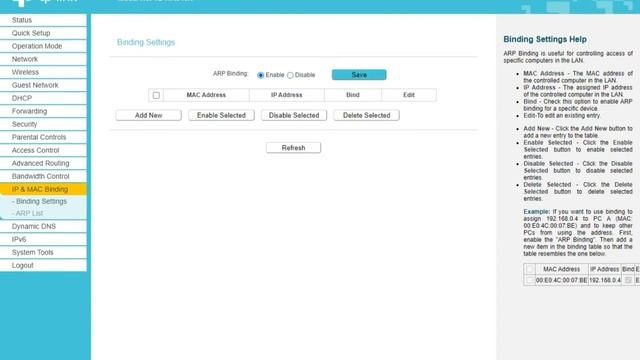Open Advanced Routing

(43, 164)
